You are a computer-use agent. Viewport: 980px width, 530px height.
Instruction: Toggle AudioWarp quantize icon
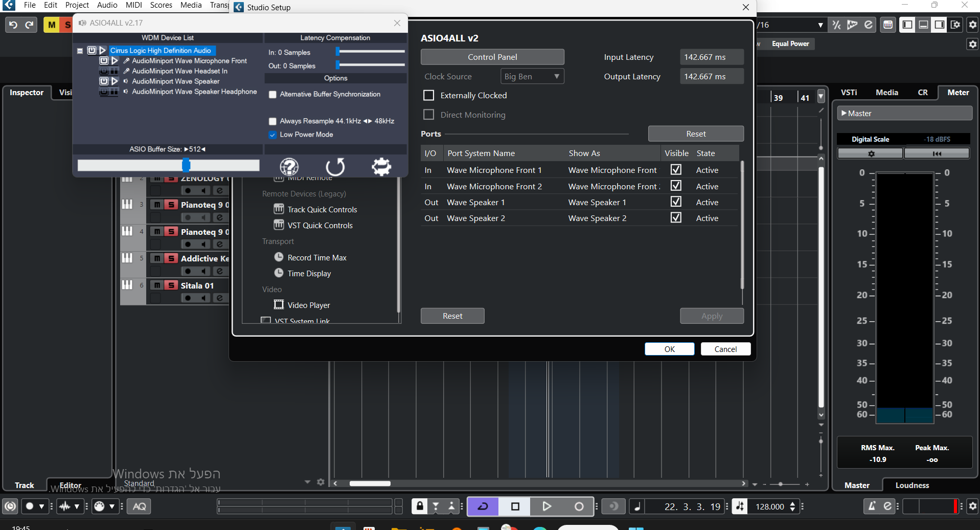pos(852,25)
